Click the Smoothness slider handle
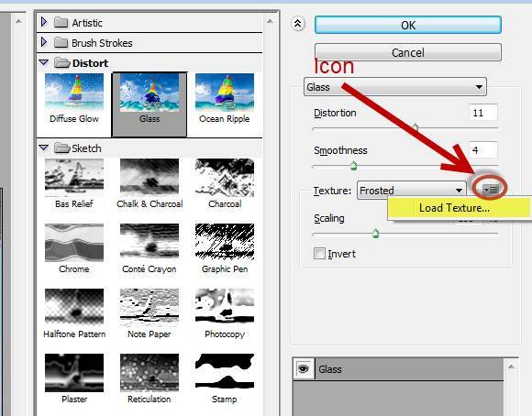The height and width of the screenshot is (416, 532). tap(353, 166)
